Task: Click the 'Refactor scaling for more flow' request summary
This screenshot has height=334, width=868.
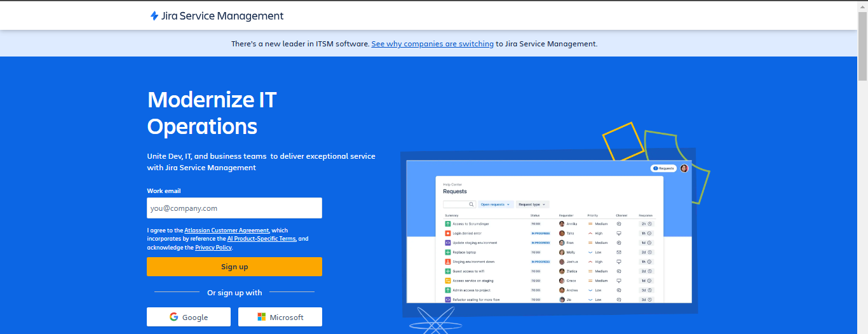Action: [476, 300]
